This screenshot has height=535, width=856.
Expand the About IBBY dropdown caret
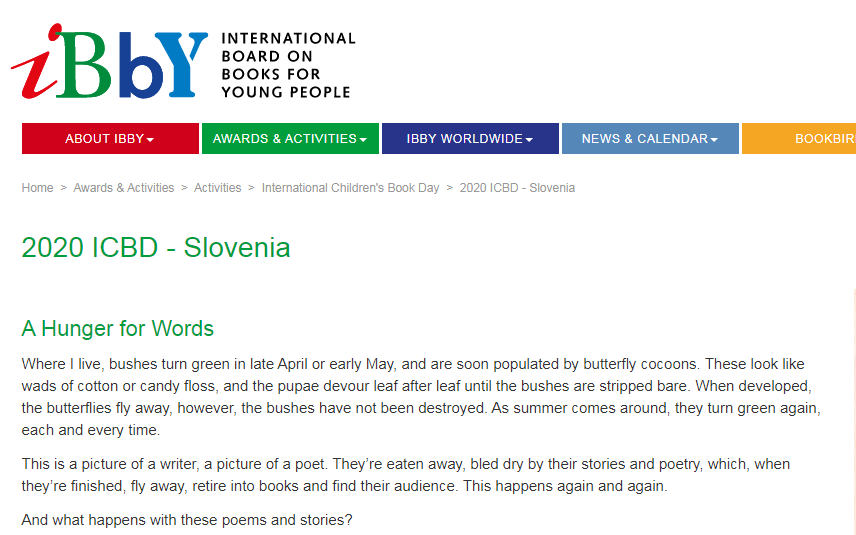(x=151, y=140)
